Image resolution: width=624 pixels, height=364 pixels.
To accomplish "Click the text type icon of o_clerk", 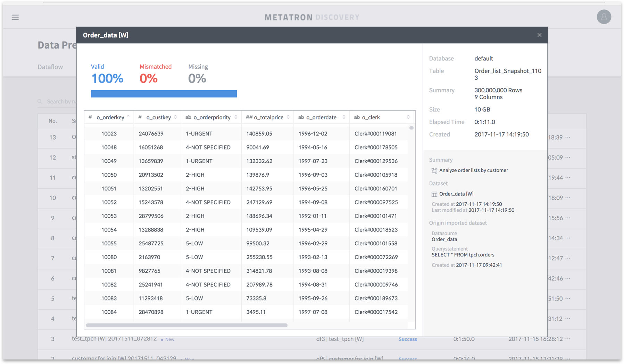I will click(357, 117).
